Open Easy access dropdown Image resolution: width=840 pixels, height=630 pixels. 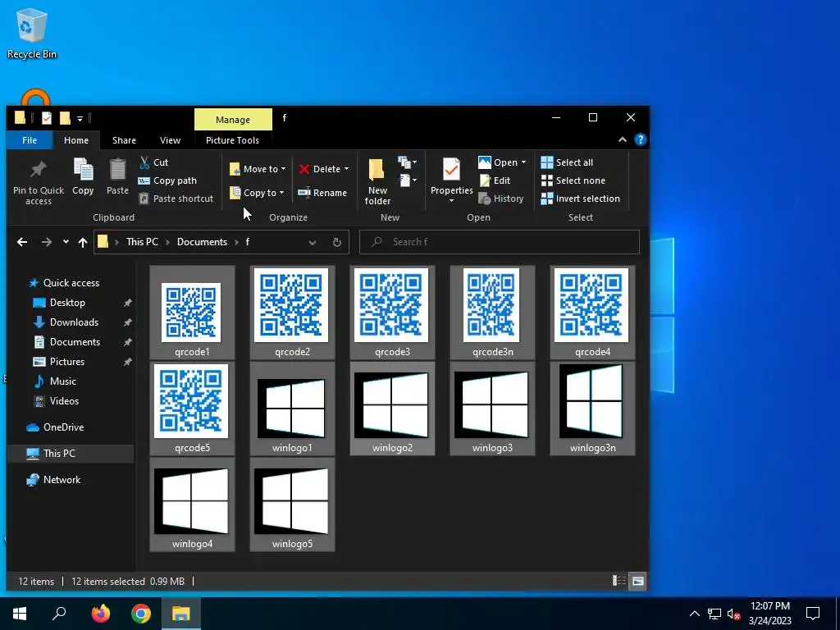coord(408,180)
